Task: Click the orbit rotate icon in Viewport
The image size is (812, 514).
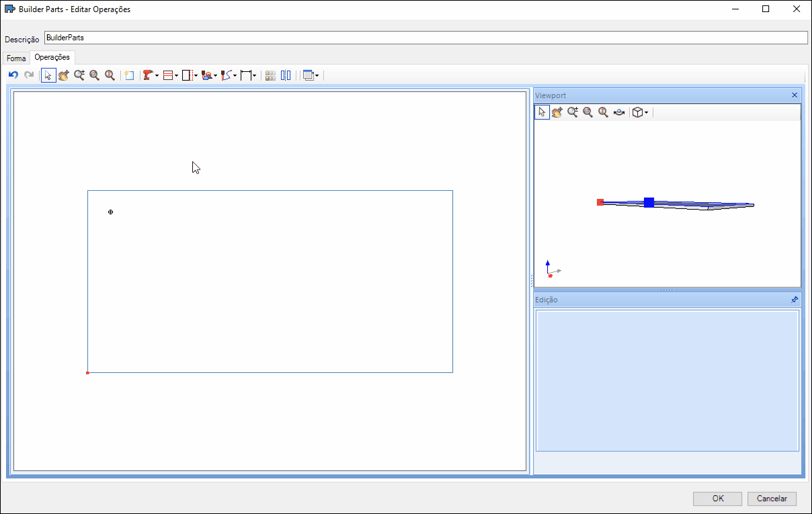Action: (619, 112)
